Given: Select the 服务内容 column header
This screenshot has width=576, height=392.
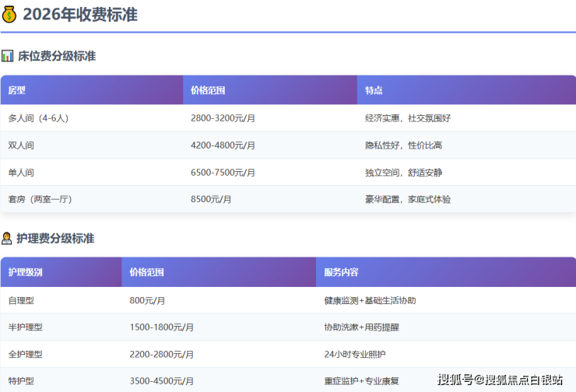Looking at the screenshot, I should 341,272.
